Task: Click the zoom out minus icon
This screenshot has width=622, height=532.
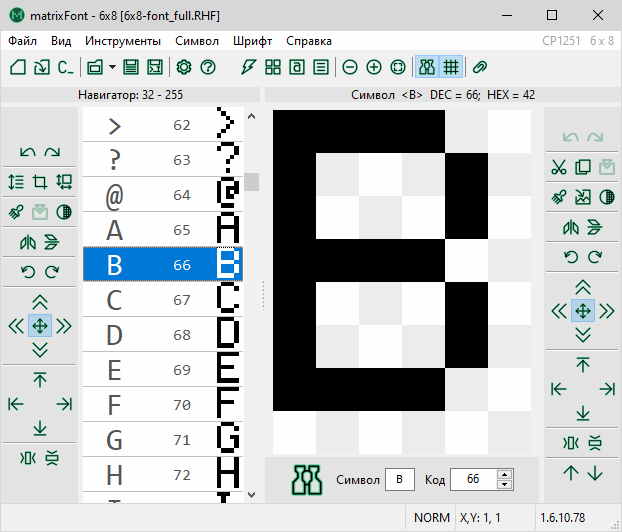Action: coord(349,67)
